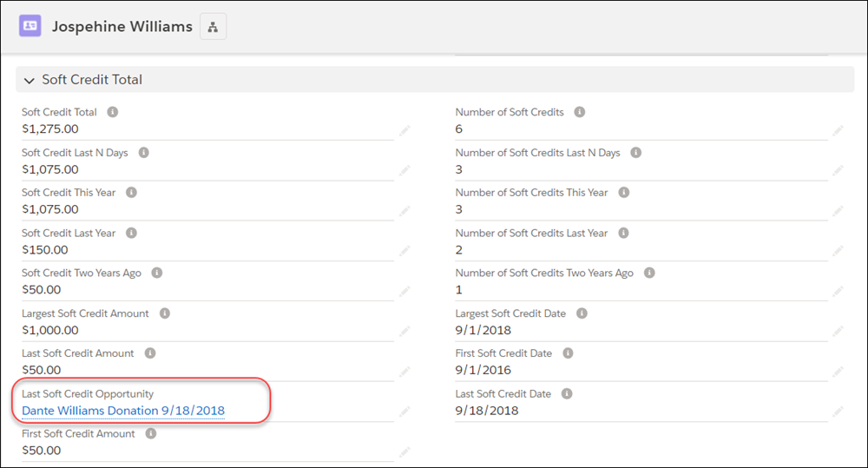The image size is (868, 468).
Task: Select the $1,000.00 Largest Soft Credit Amount value
Action: click(49, 330)
